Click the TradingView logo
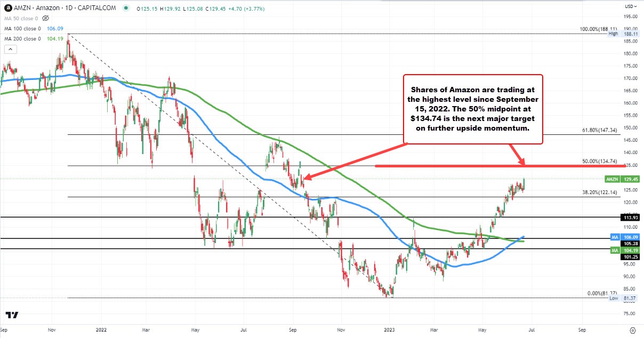Screen dimensions: 644x338 tap(12, 315)
